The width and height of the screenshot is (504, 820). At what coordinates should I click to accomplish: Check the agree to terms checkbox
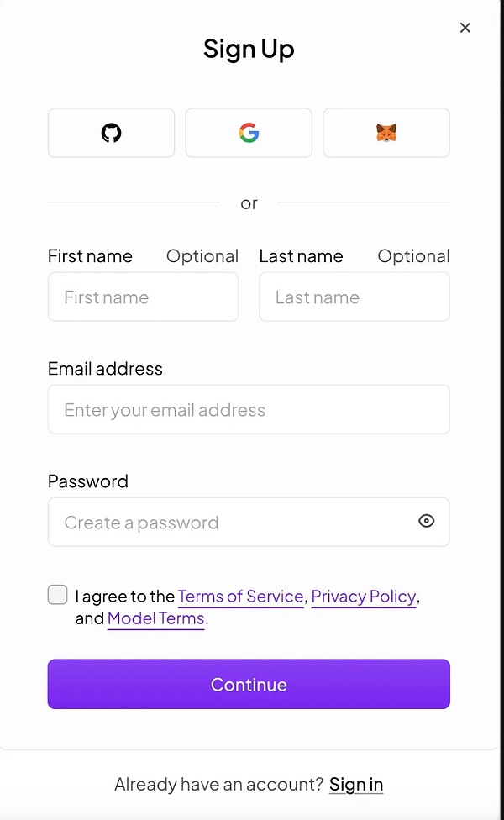pyautogui.click(x=57, y=595)
